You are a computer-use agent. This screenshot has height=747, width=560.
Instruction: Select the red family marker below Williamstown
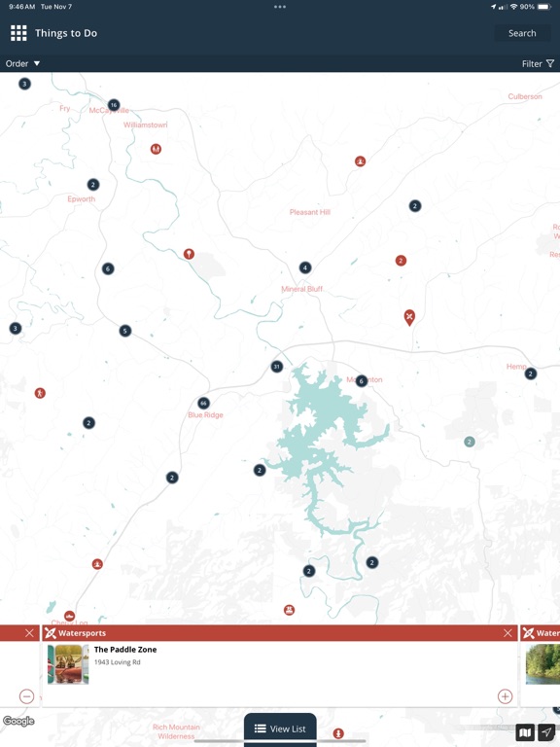[156, 149]
